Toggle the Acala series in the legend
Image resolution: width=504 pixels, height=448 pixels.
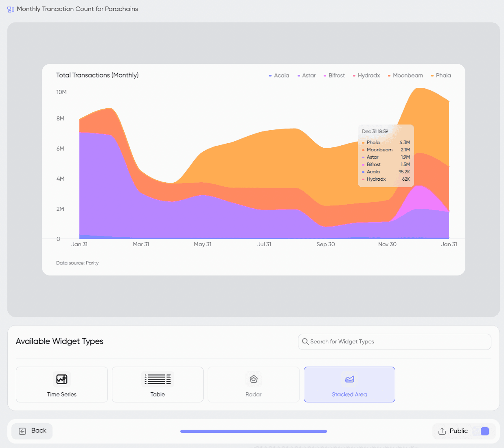point(279,75)
